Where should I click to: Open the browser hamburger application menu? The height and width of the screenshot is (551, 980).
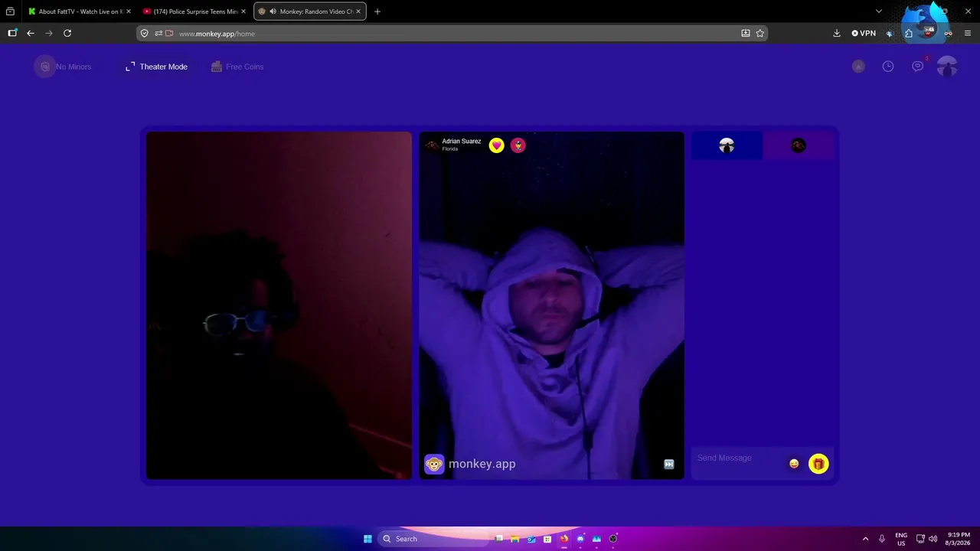pos(968,33)
